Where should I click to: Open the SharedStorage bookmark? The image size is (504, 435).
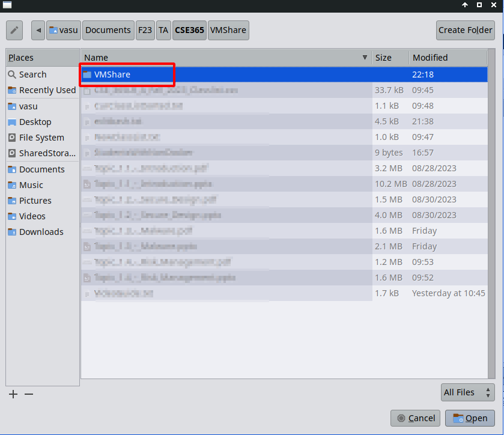click(47, 153)
